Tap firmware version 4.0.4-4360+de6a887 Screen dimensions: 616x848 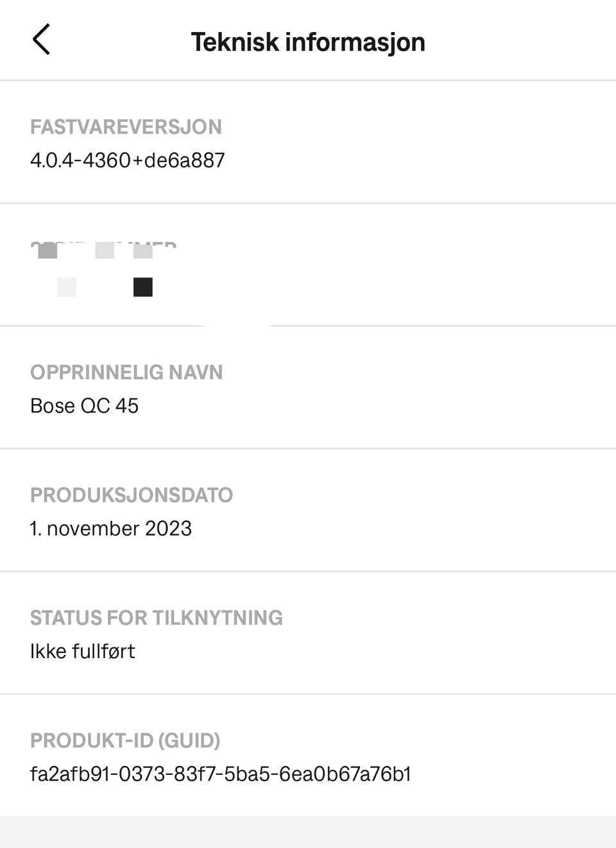[x=128, y=160]
